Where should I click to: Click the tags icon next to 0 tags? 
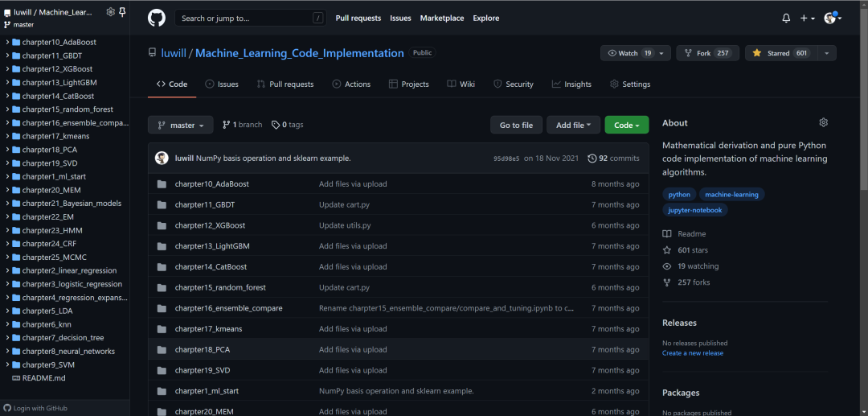point(275,126)
